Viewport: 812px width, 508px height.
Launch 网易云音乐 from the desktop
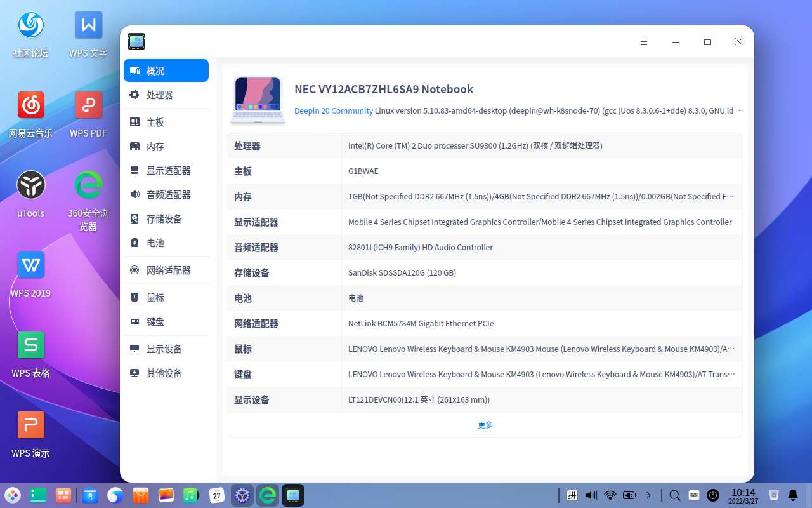click(30, 105)
